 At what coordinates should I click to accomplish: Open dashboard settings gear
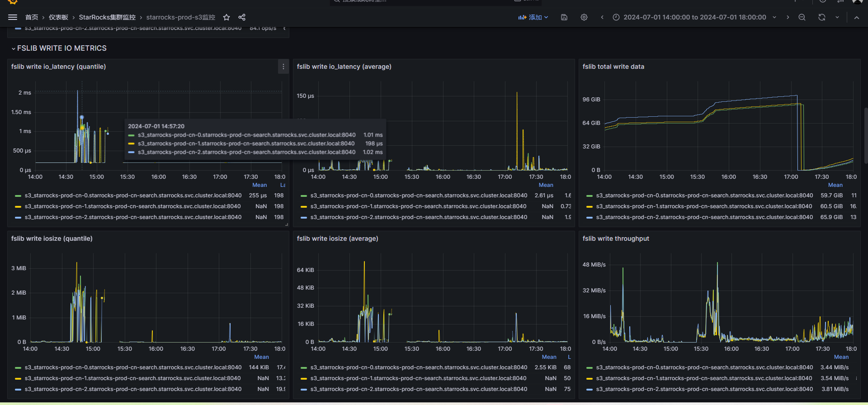coord(584,17)
